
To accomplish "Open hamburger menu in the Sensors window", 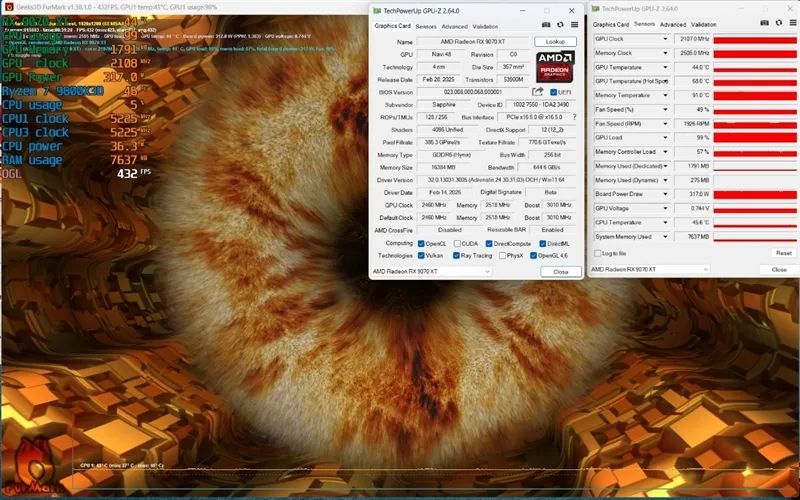I will click(793, 23).
